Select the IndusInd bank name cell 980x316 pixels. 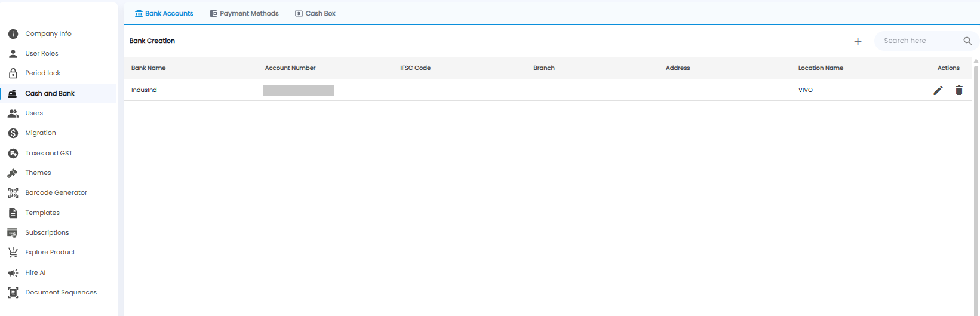tap(144, 90)
